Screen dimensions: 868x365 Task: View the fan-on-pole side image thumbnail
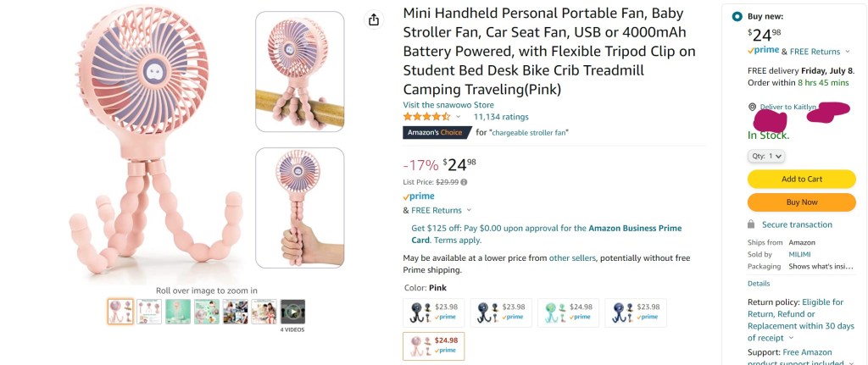pyautogui.click(x=299, y=71)
